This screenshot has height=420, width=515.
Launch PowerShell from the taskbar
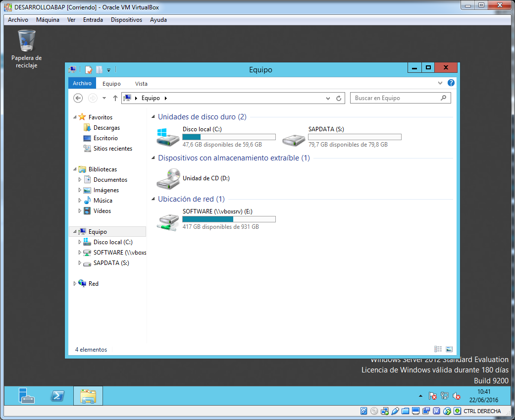click(57, 396)
